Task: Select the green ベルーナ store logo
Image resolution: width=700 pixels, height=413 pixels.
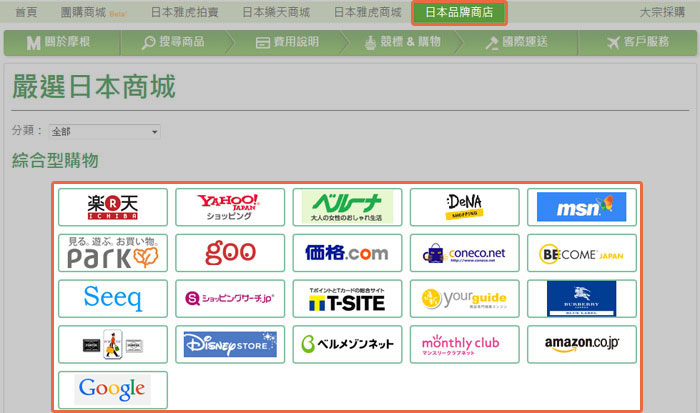Action: pyautogui.click(x=347, y=207)
